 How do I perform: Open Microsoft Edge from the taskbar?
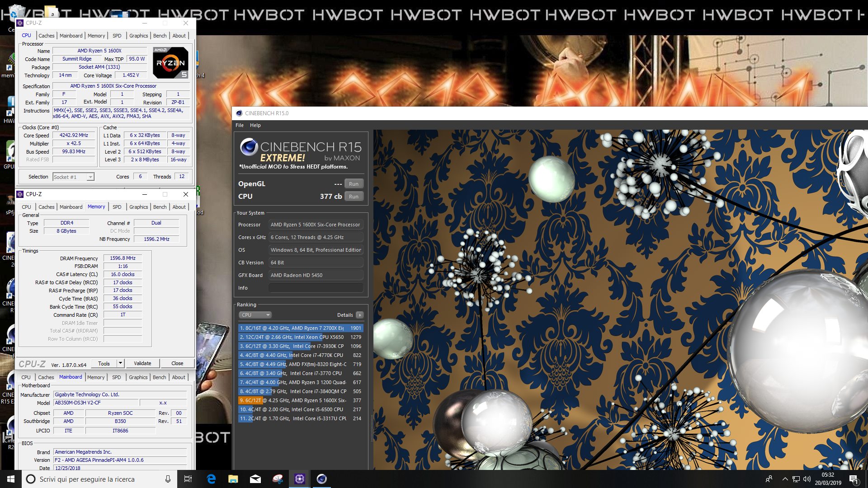pos(211,479)
